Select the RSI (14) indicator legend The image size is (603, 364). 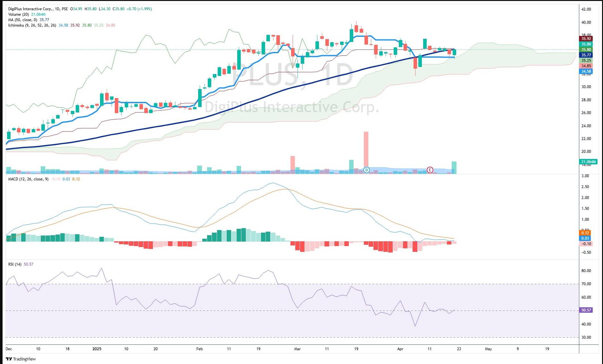click(x=15, y=264)
